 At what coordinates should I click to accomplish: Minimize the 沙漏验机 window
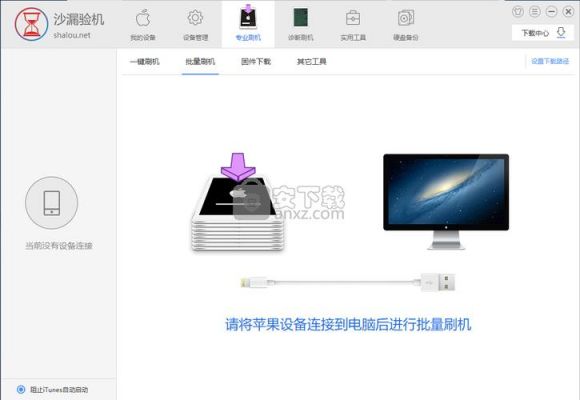click(x=551, y=12)
